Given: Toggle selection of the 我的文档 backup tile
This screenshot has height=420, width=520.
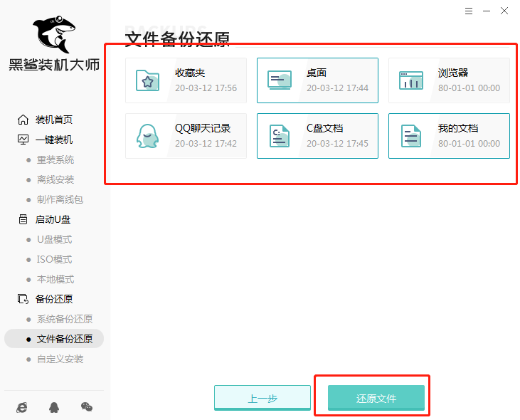Looking at the screenshot, I should click(x=449, y=136).
